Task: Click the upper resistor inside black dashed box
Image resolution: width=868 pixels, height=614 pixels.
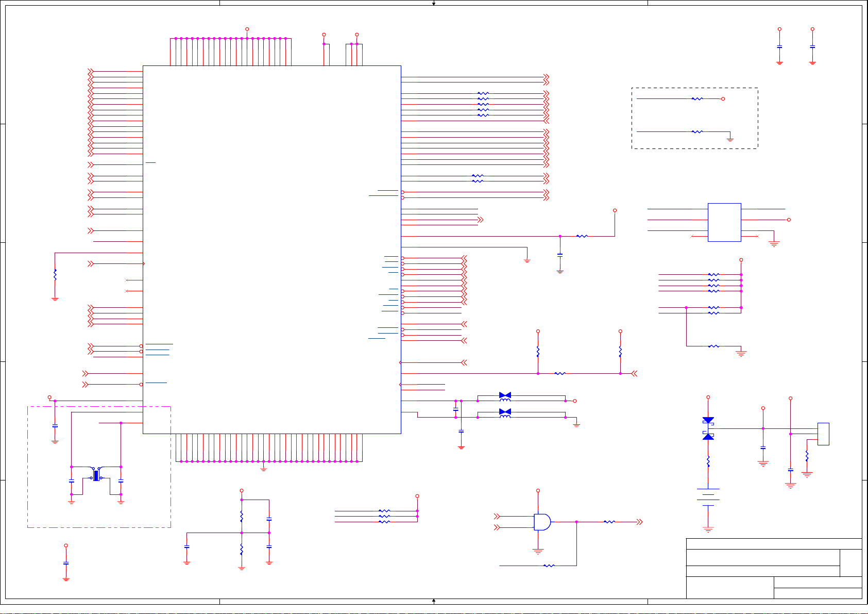Action: [697, 98]
